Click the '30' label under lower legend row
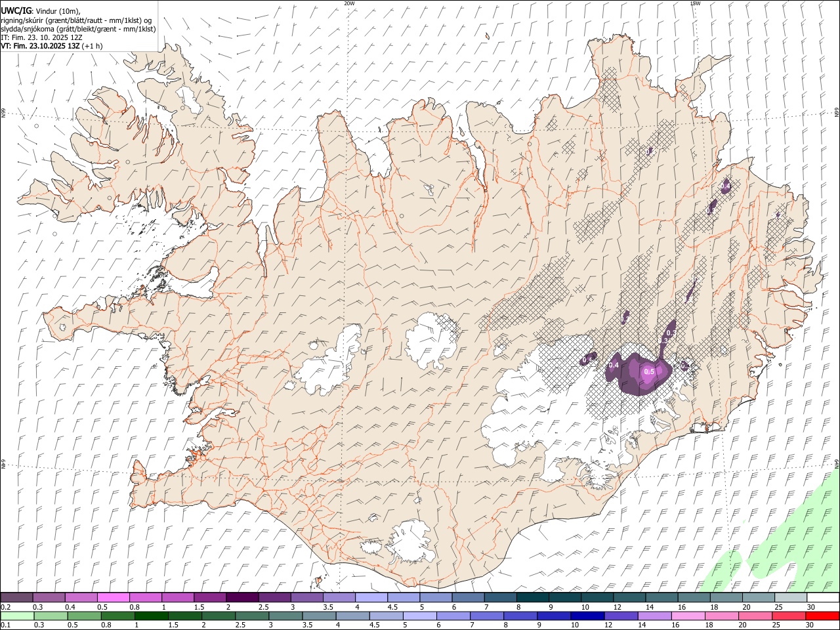 pos(809,625)
